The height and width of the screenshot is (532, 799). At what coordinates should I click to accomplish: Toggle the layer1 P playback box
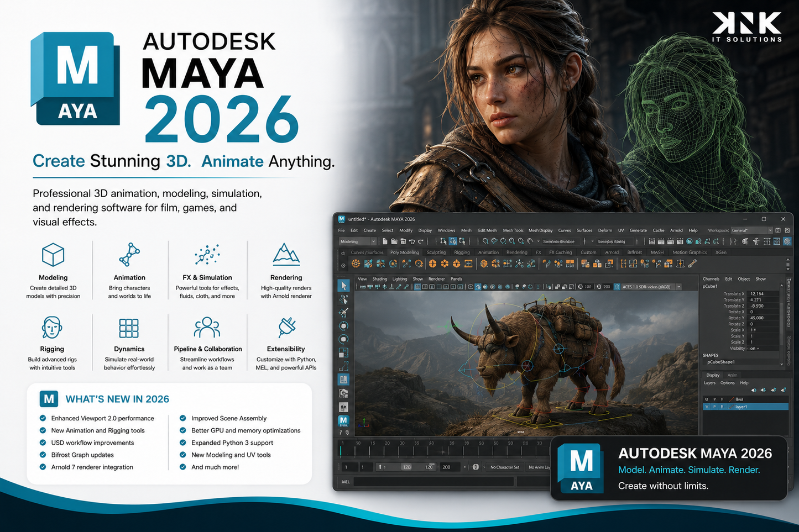tap(714, 407)
